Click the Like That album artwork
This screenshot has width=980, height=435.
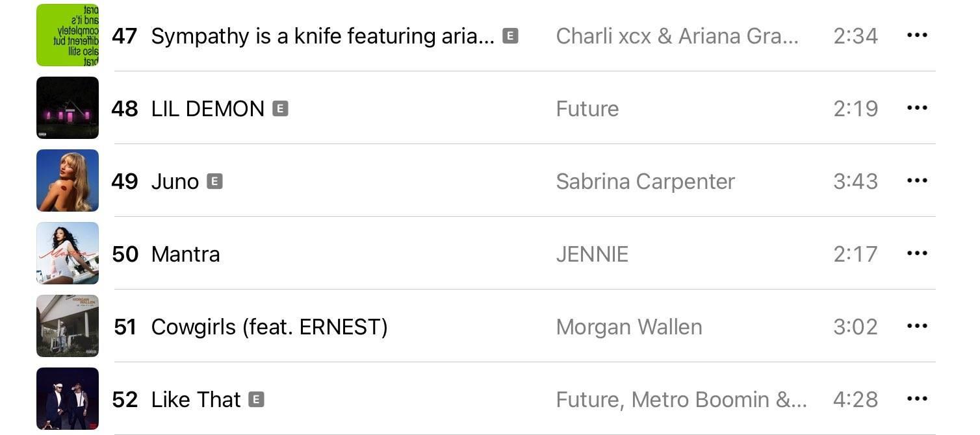pos(68,399)
